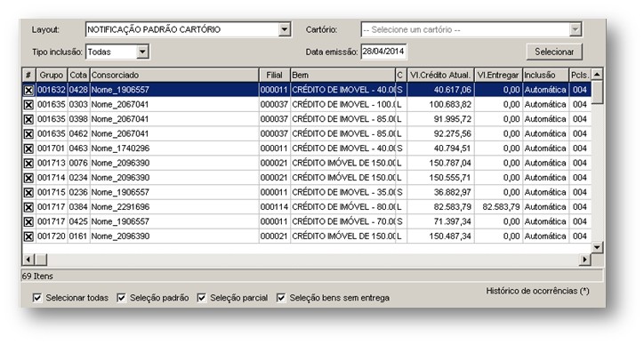Sort by Grupo column header
644x345 pixels.
pos(52,76)
